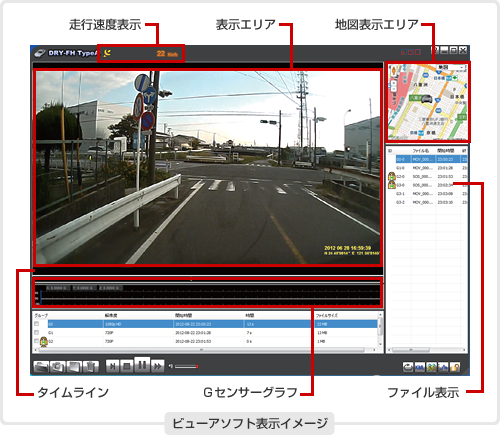
Task: Select the G0-0 file row
Action: pyautogui.click(x=431, y=159)
